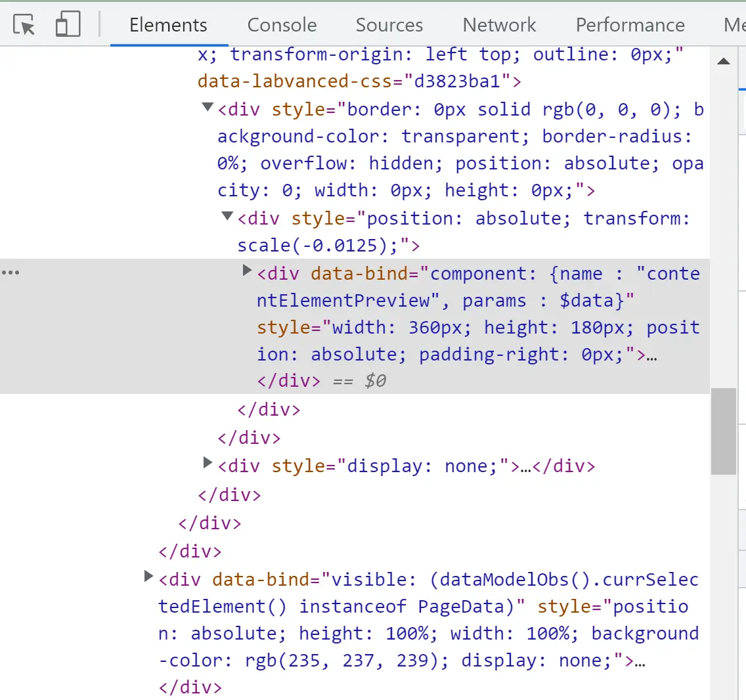Click the scrollbar up arrow
746x700 pixels.
click(x=724, y=62)
